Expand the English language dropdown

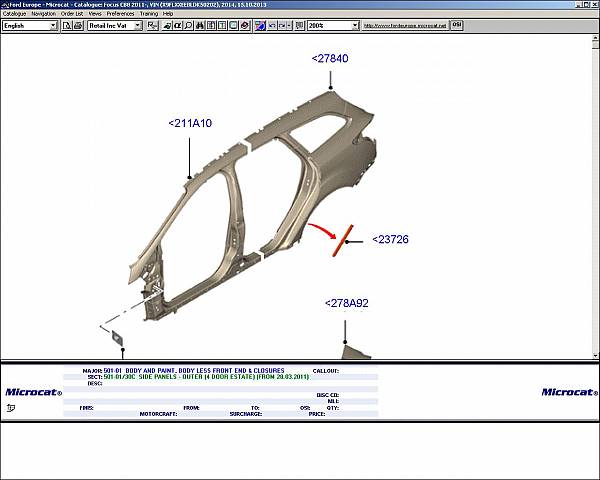pyautogui.click(x=54, y=26)
